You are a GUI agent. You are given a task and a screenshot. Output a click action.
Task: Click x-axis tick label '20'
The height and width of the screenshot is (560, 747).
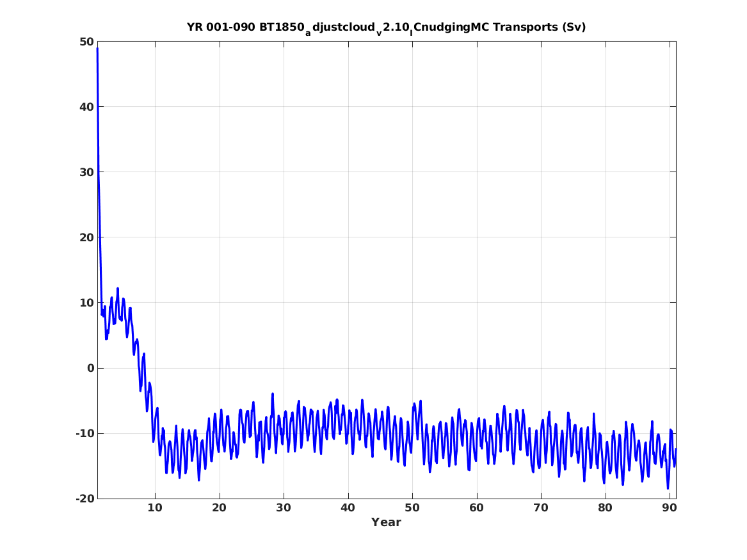coord(219,508)
